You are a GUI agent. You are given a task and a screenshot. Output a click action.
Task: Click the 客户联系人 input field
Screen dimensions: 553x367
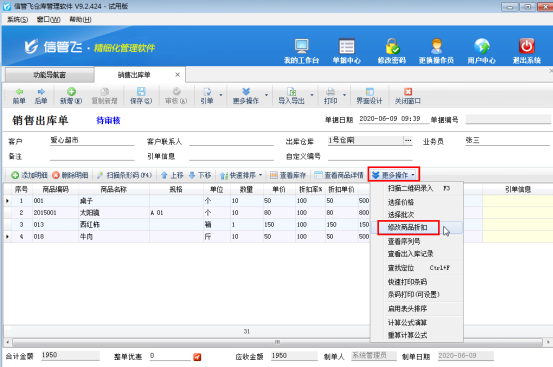pyautogui.click(x=231, y=141)
